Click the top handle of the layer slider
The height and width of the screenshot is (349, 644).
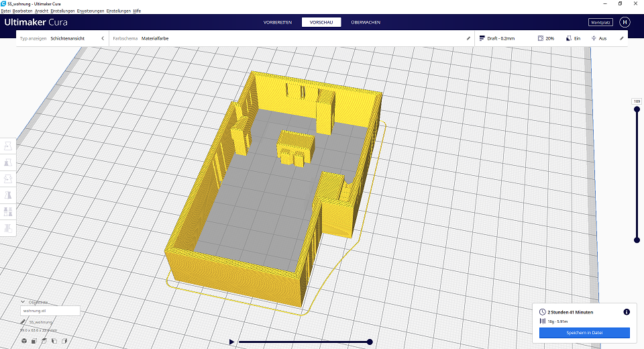(x=637, y=110)
